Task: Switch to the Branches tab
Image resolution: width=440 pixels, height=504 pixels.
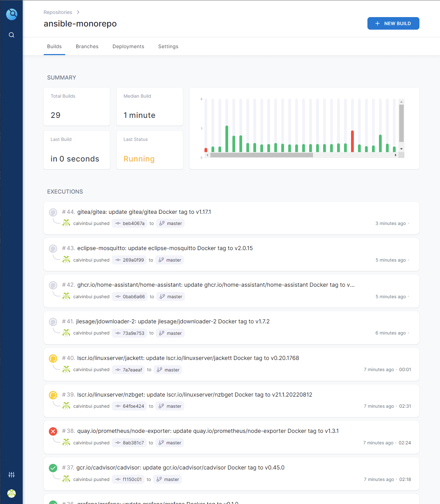Action: [x=87, y=46]
